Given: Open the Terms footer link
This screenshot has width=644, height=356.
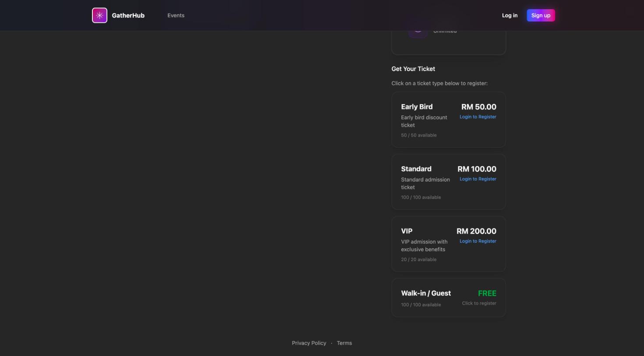Looking at the screenshot, I should tap(344, 343).
